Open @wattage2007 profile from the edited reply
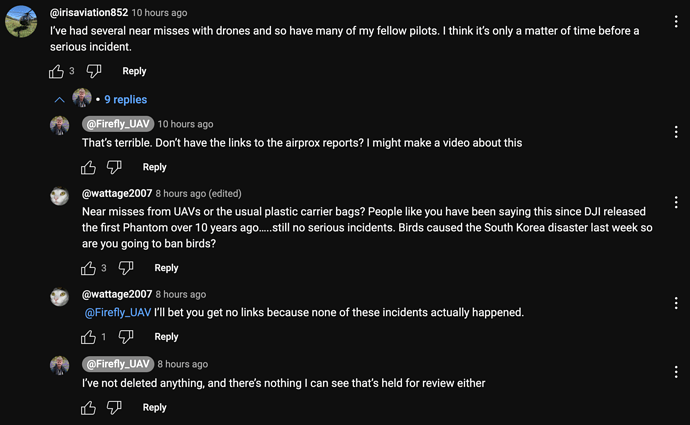The height and width of the screenshot is (425, 690). (117, 194)
